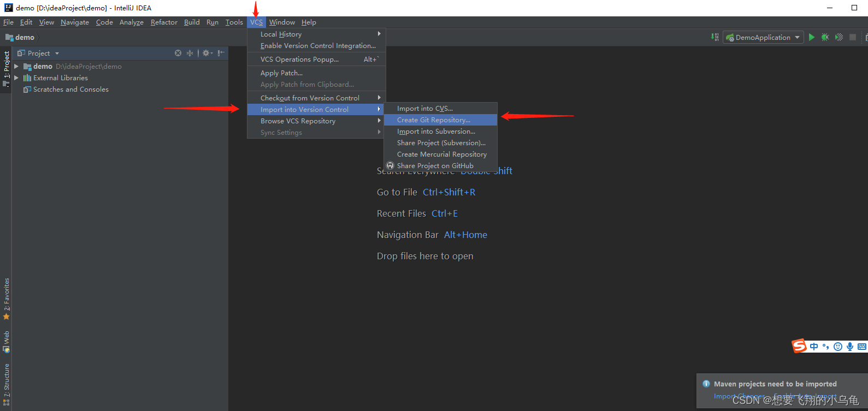Click the Recent Files hint text
Image resolution: width=868 pixels, height=411 pixels.
(x=401, y=213)
